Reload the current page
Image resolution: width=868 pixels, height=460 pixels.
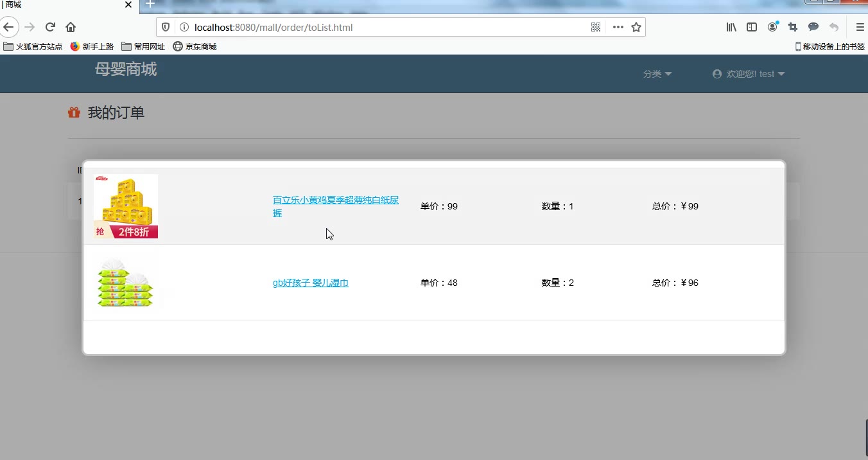point(50,27)
